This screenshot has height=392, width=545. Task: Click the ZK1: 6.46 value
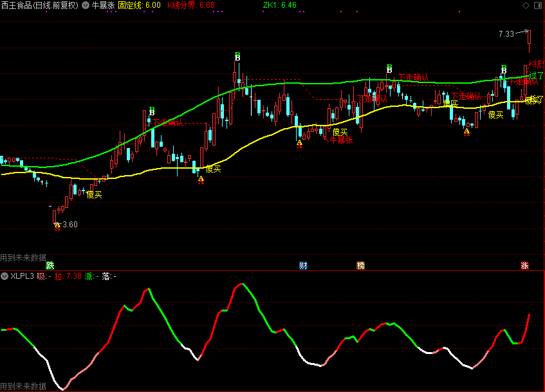tap(280, 5)
